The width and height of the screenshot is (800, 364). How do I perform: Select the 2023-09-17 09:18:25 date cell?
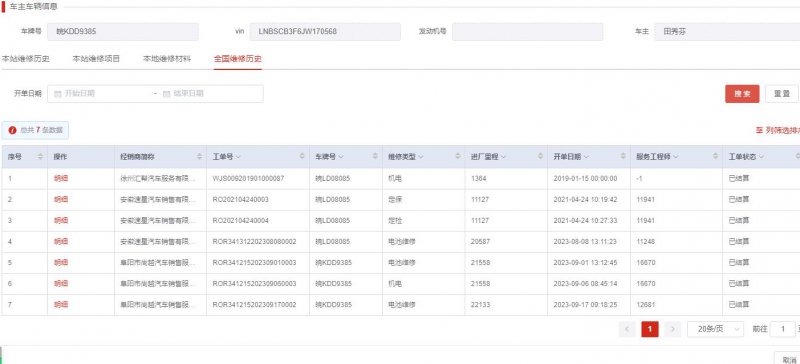[589, 305]
